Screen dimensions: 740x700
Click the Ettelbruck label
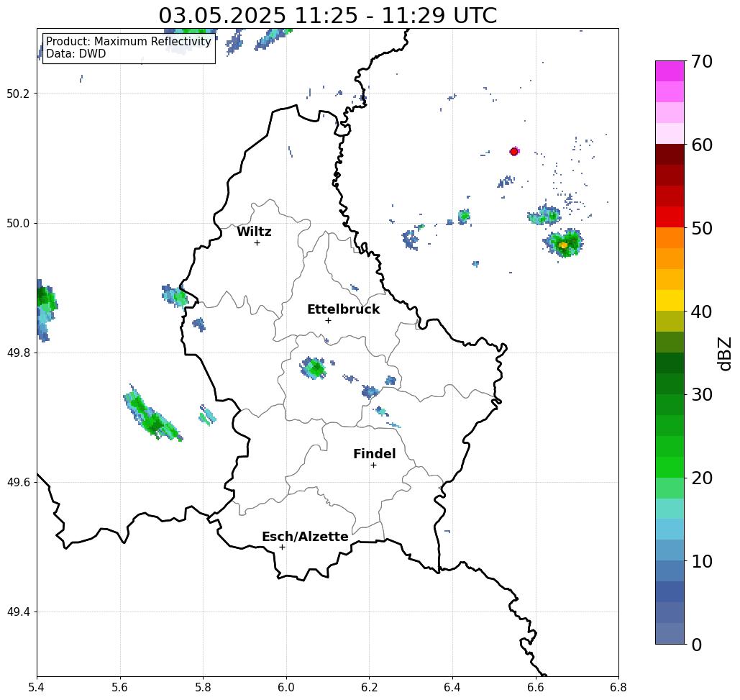point(343,309)
